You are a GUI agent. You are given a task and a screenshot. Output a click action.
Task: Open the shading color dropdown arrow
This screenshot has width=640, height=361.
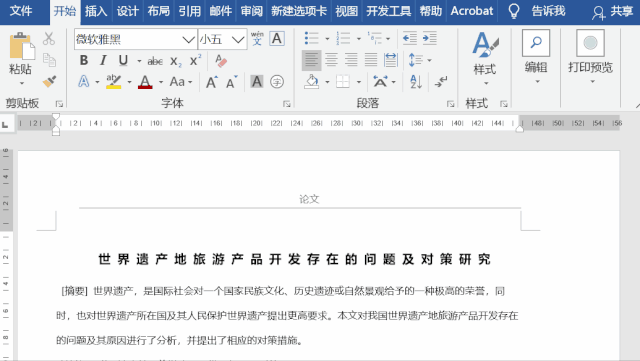[x=327, y=82]
